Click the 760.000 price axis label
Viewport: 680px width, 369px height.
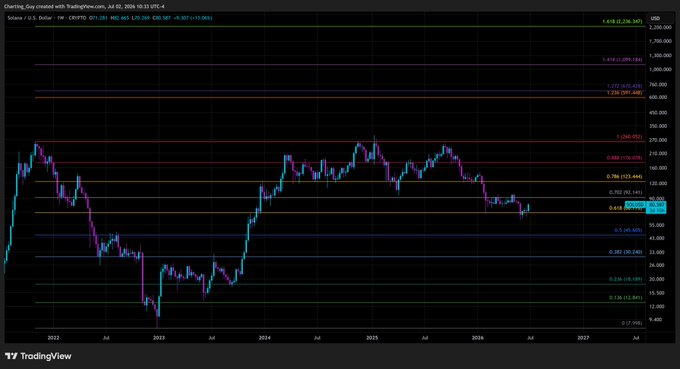point(658,85)
